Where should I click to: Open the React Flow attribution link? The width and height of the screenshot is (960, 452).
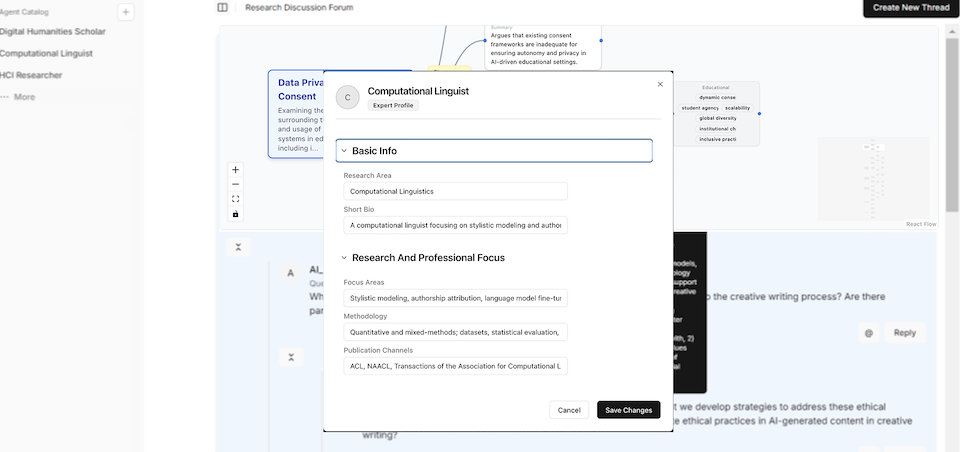pyautogui.click(x=921, y=224)
